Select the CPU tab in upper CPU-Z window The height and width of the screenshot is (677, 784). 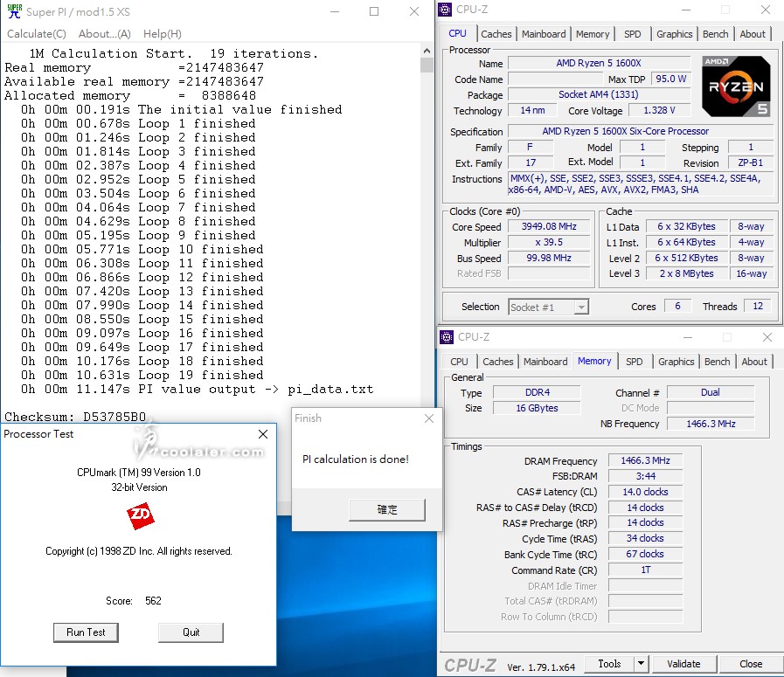457,33
